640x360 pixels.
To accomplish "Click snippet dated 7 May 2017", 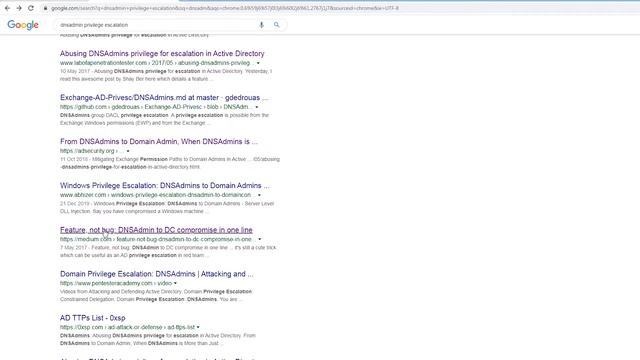I will (168, 251).
